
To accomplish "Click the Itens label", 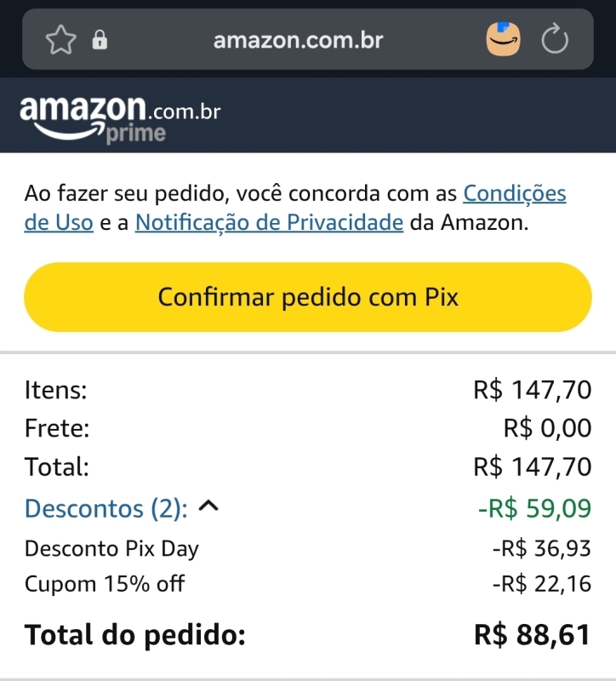I will (56, 391).
